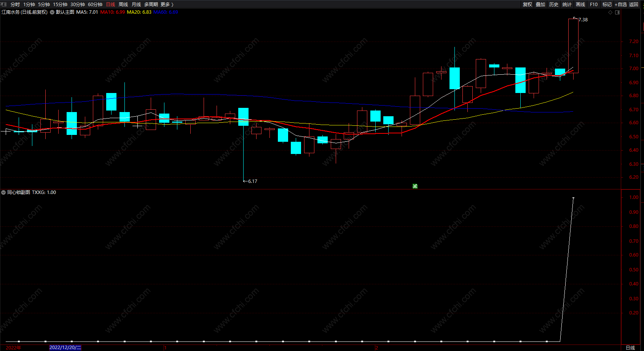Click the 6.50 price axis label

pyautogui.click(x=634, y=137)
